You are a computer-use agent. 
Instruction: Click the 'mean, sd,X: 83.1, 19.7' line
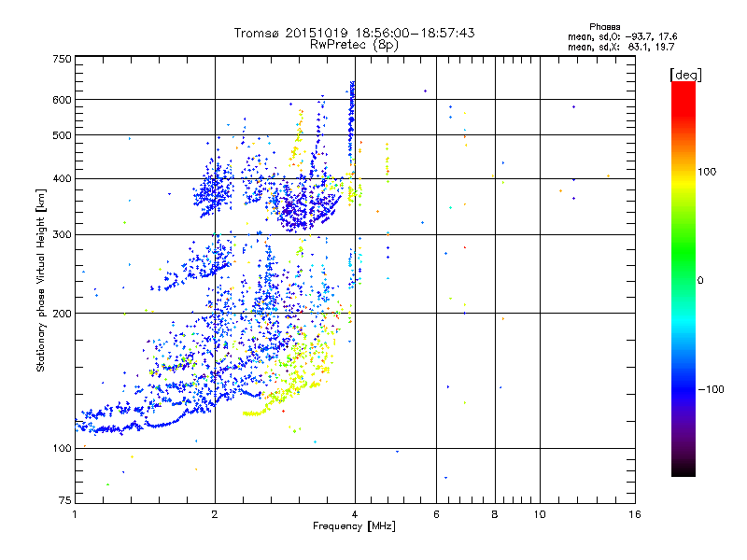(621, 47)
